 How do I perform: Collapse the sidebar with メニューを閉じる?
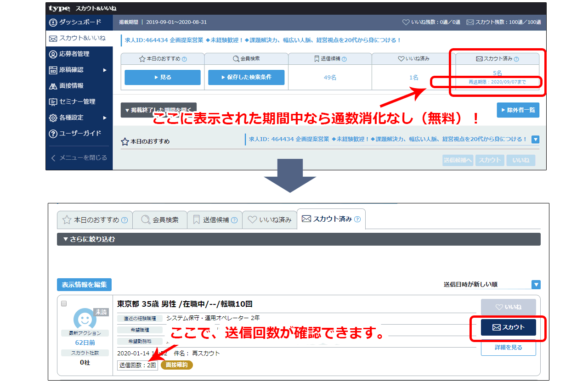(x=79, y=157)
